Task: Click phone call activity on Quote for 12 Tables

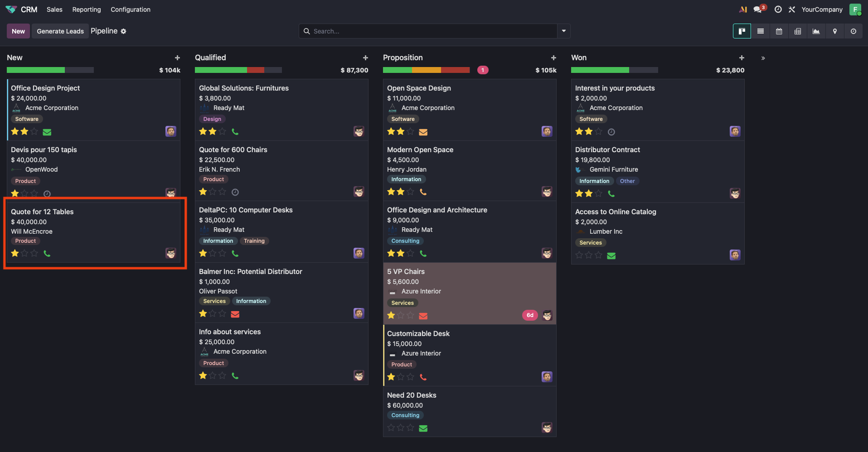Action: pos(47,254)
